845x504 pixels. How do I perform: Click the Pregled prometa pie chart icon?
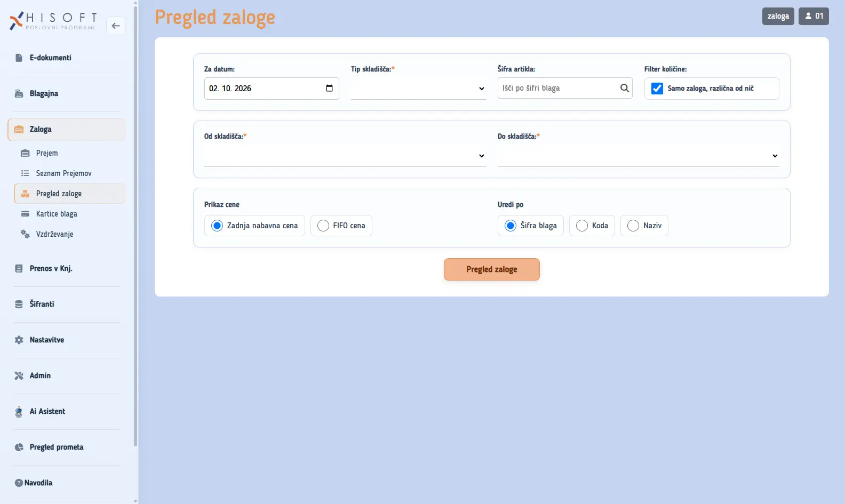pyautogui.click(x=19, y=447)
